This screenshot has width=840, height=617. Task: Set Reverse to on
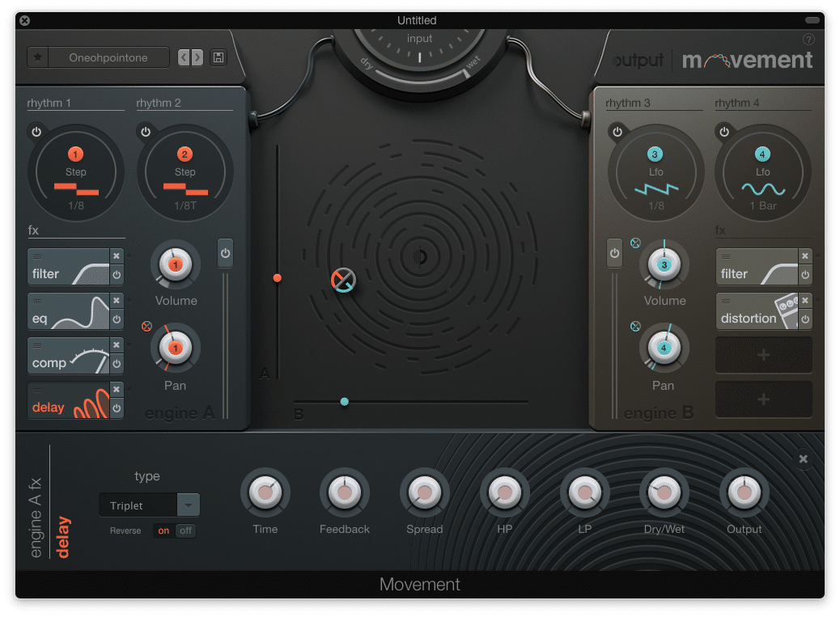tap(163, 530)
